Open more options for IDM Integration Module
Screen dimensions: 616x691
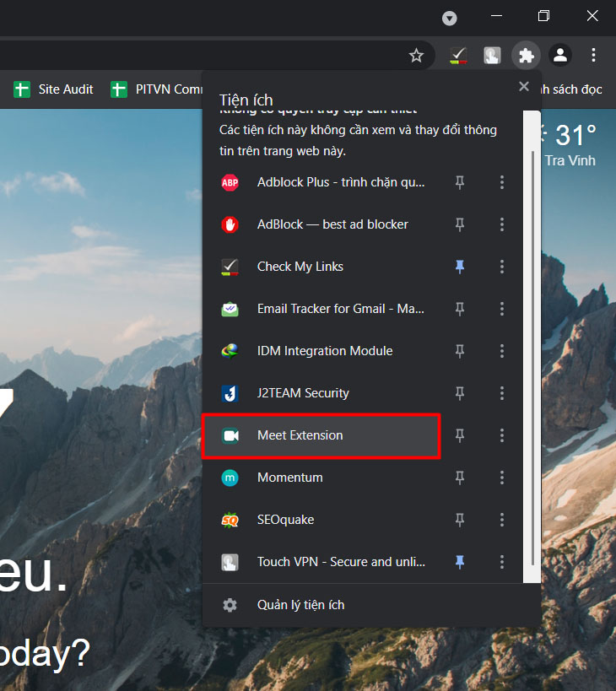pyautogui.click(x=502, y=351)
